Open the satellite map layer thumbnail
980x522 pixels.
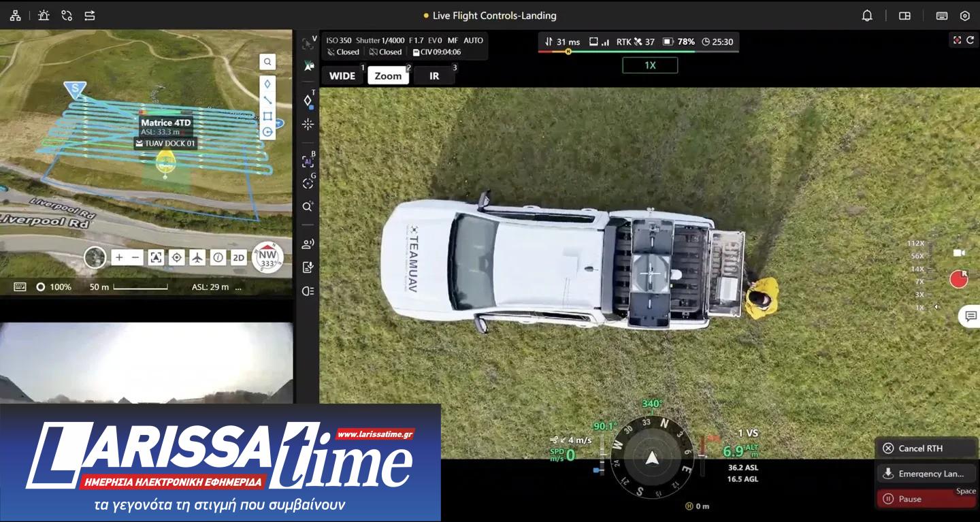pyautogui.click(x=95, y=257)
